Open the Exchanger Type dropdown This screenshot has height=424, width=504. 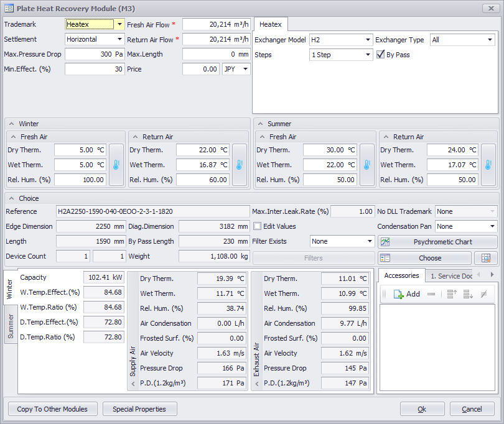pyautogui.click(x=490, y=40)
